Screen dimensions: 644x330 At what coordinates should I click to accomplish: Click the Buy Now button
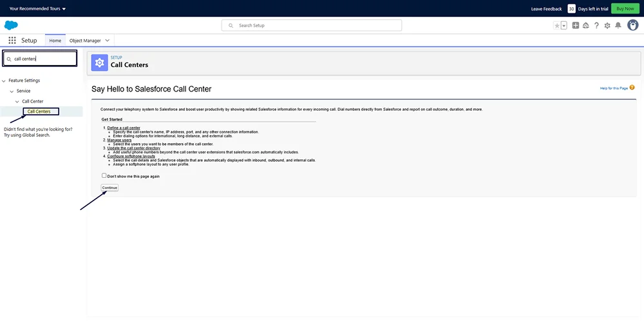[x=625, y=8]
